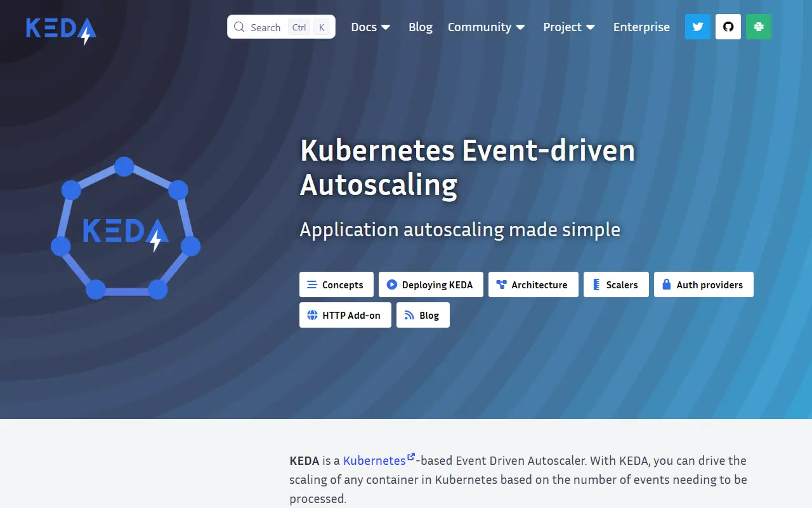Open the Blog button with RSS icon
Viewport: 812px width, 508px height.
[x=423, y=315]
